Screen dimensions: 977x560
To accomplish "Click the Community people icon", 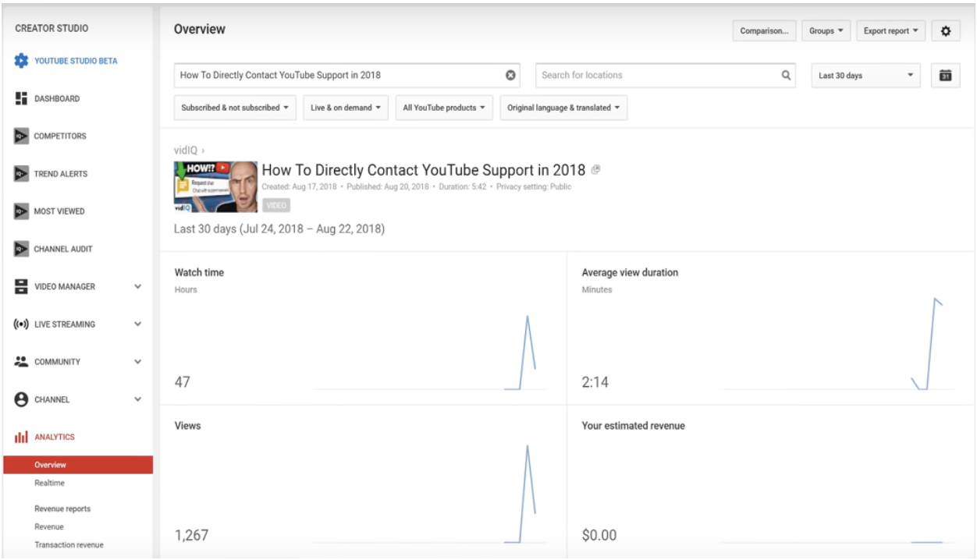I will [22, 361].
